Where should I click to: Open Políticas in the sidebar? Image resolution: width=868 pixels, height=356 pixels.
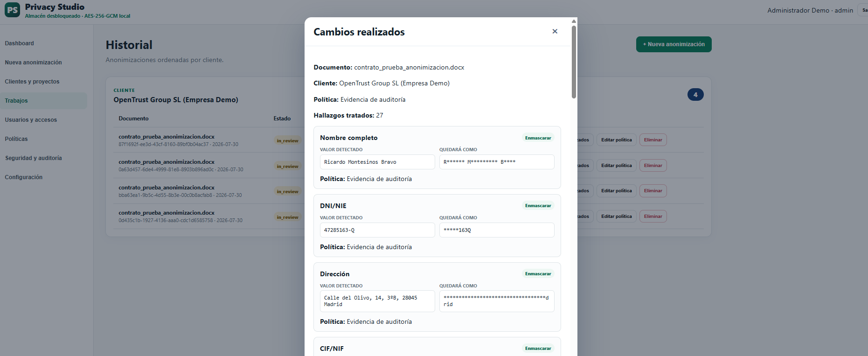pos(16,139)
